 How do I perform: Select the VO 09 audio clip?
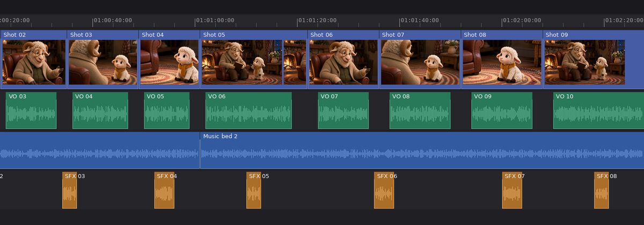[502, 110]
